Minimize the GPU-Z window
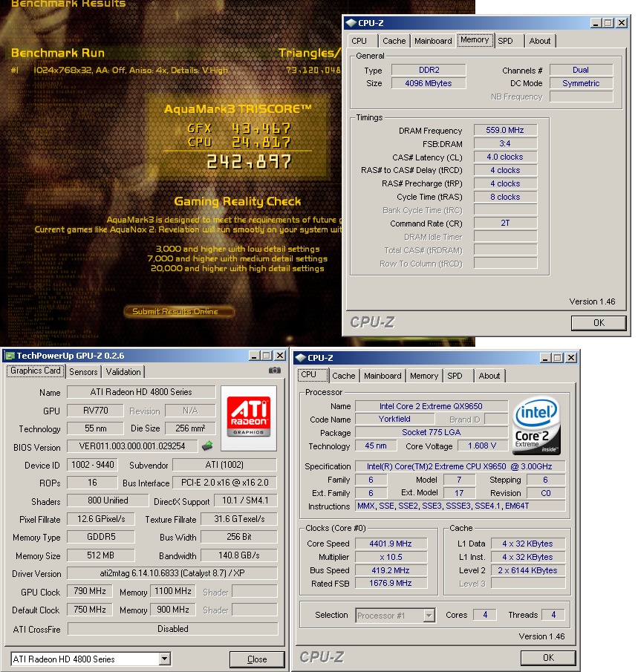638x672 pixels. click(255, 356)
